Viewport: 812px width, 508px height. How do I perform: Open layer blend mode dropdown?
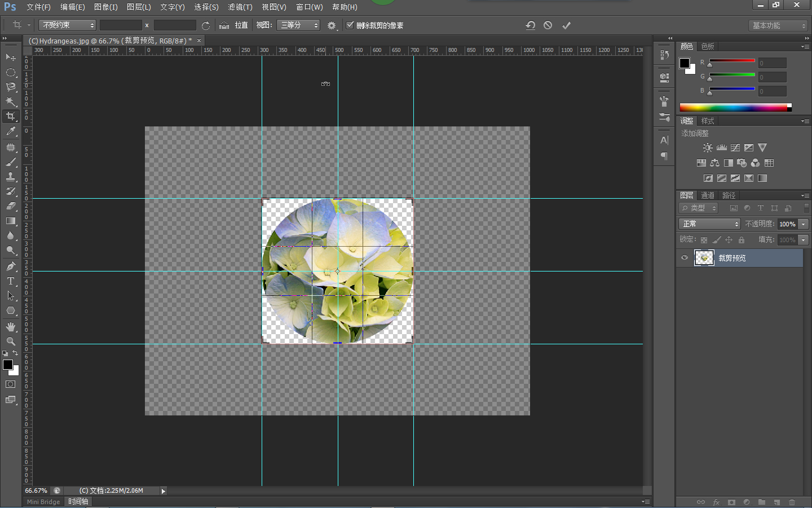click(x=709, y=224)
